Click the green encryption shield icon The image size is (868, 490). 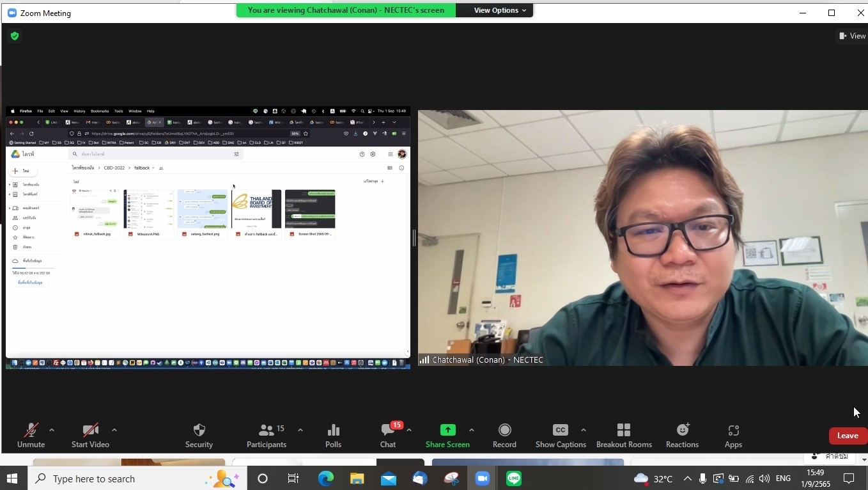[15, 36]
